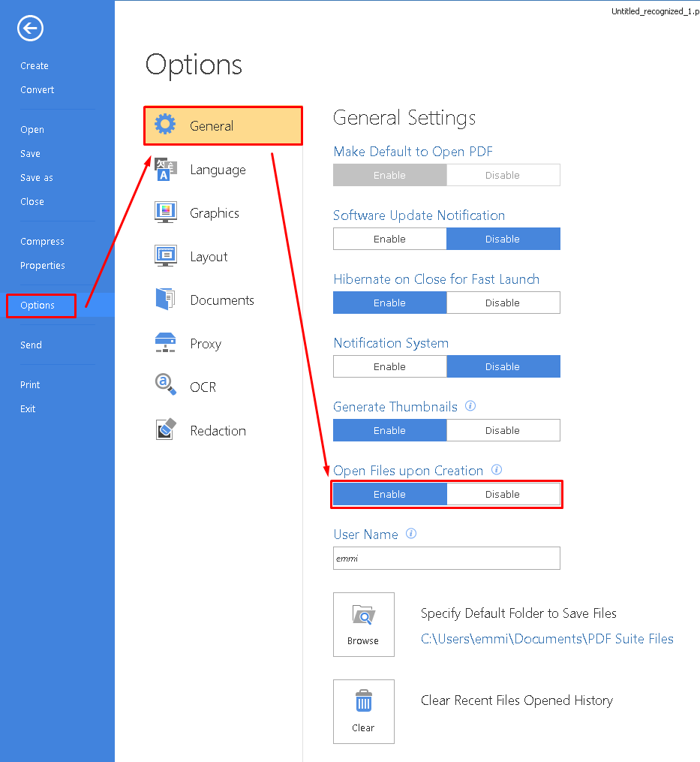
Task: Click the Browse folder button
Action: [x=363, y=625]
